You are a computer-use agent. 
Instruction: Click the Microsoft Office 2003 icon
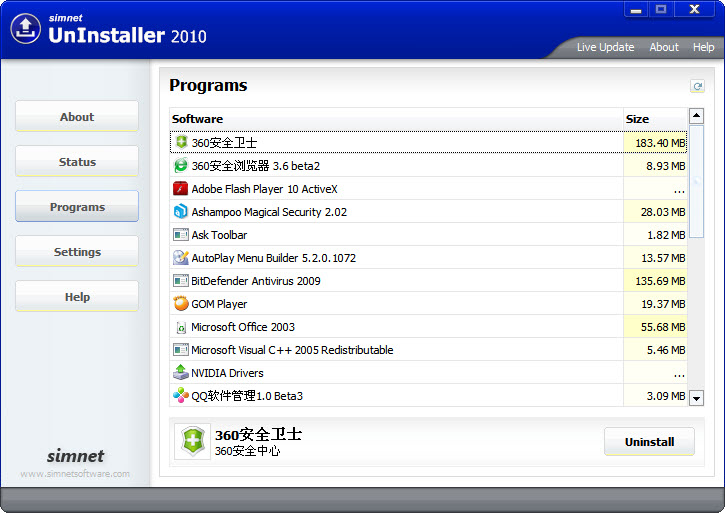coord(180,327)
